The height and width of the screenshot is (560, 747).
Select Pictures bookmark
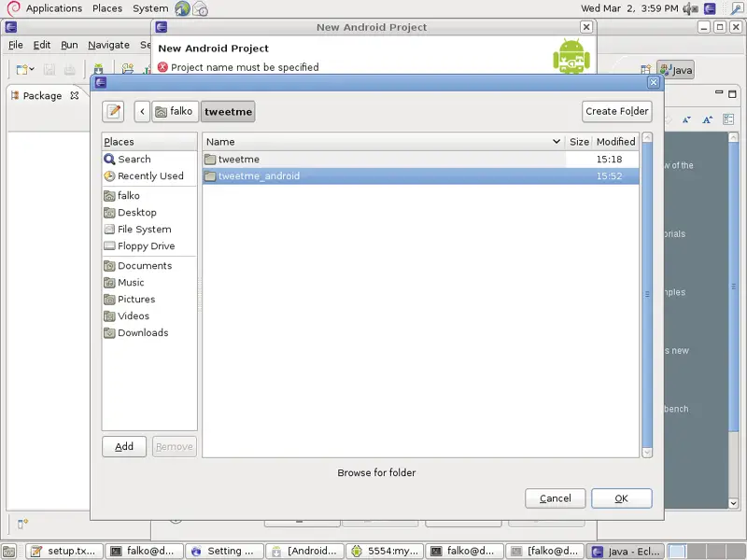click(x=149, y=299)
